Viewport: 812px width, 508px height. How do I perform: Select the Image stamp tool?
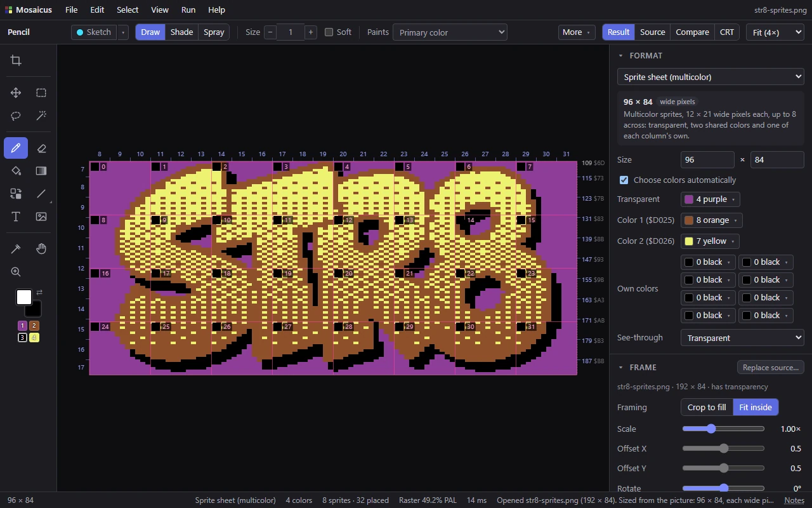click(x=41, y=217)
